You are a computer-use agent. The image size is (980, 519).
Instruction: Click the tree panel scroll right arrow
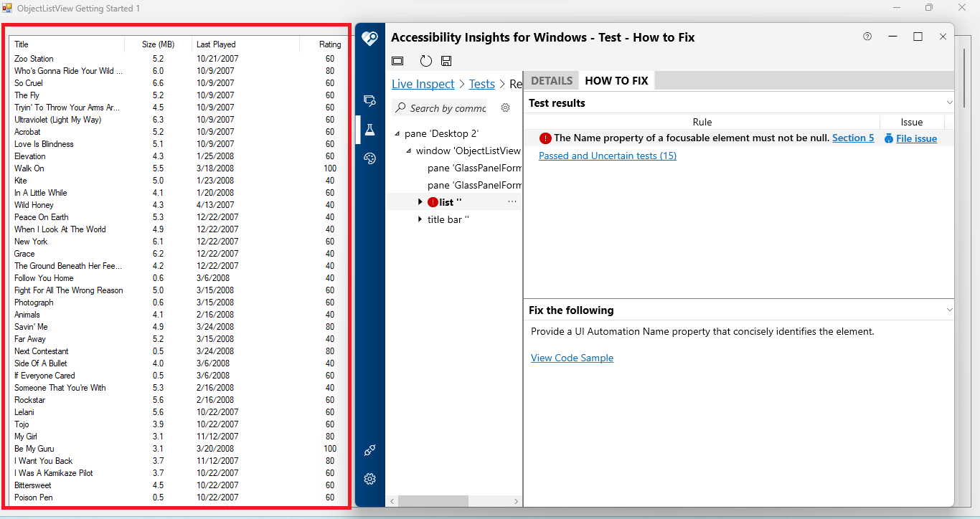517,501
